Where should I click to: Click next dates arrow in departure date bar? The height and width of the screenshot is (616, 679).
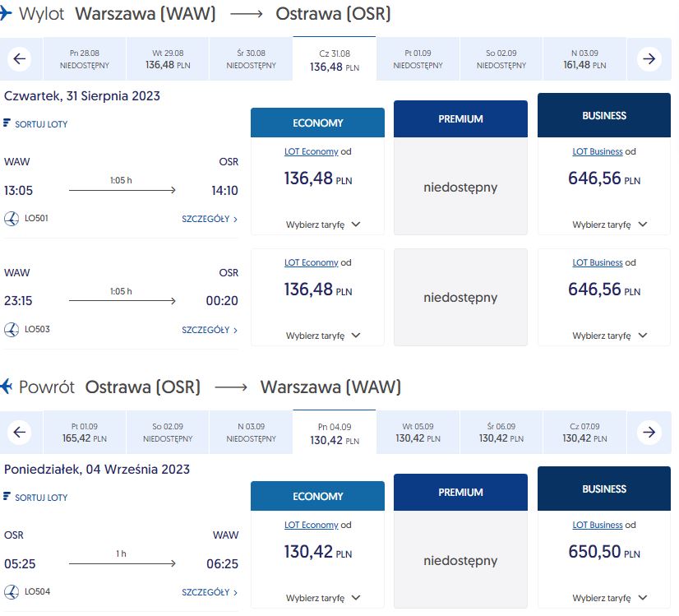pos(649,59)
